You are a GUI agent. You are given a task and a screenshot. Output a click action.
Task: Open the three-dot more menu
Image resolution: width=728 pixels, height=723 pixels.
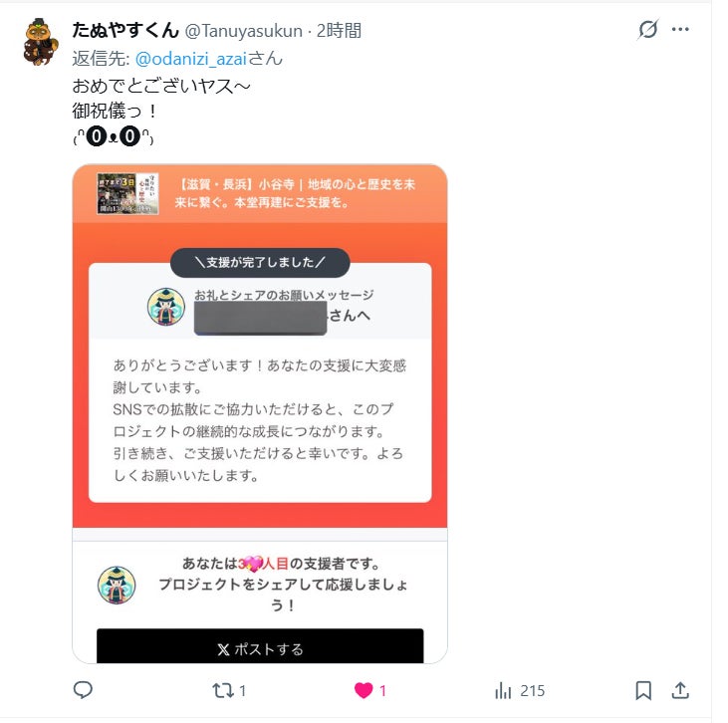click(680, 29)
